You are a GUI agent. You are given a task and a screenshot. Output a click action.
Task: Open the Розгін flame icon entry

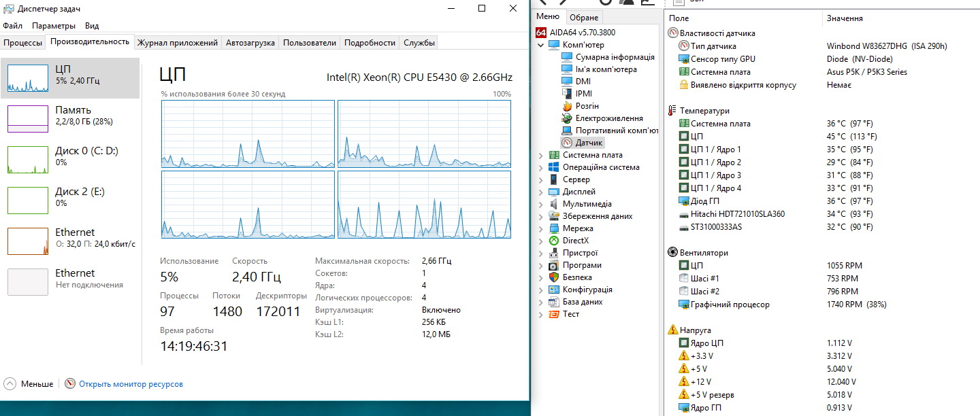coord(567,106)
